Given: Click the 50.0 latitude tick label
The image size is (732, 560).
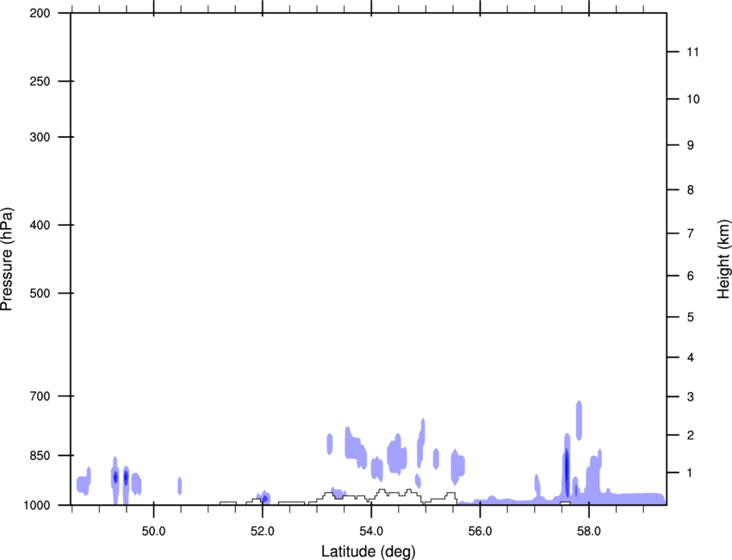Looking at the screenshot, I should pyautogui.click(x=153, y=532).
